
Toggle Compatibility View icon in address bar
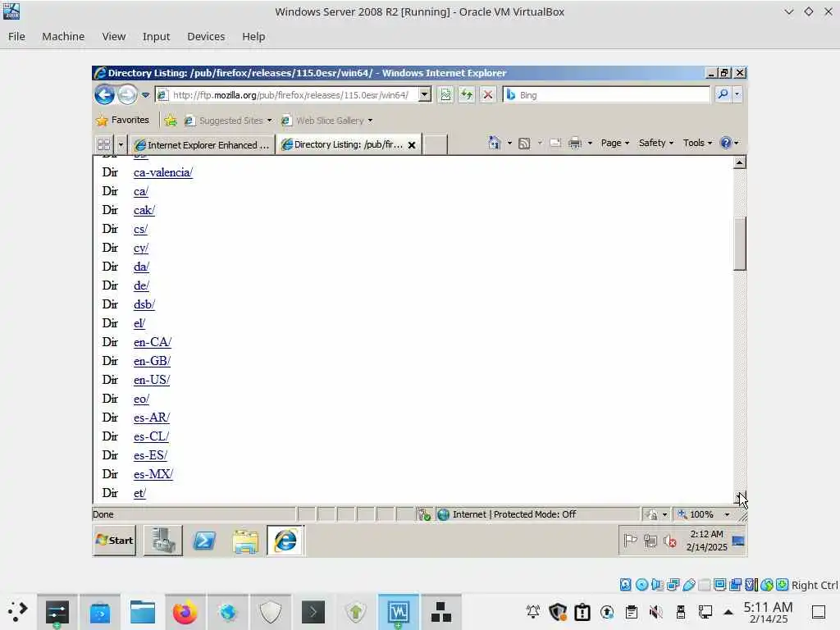(x=445, y=95)
